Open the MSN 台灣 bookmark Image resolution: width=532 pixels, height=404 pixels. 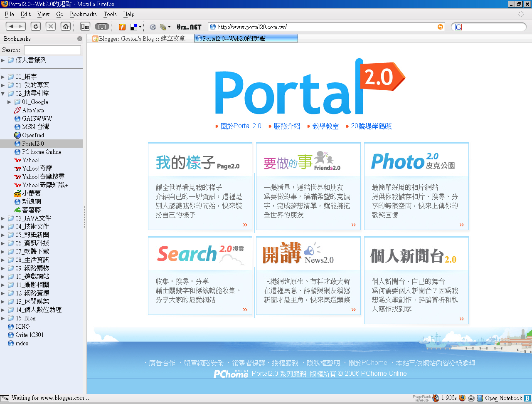click(35, 127)
